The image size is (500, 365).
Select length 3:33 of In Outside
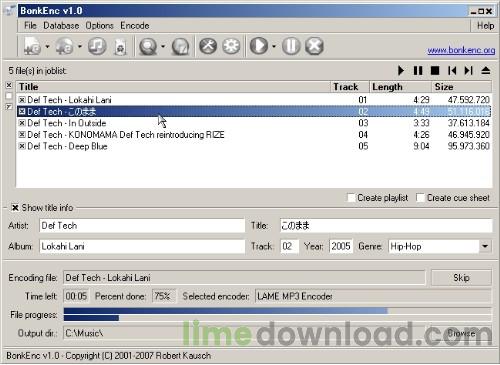(x=421, y=123)
